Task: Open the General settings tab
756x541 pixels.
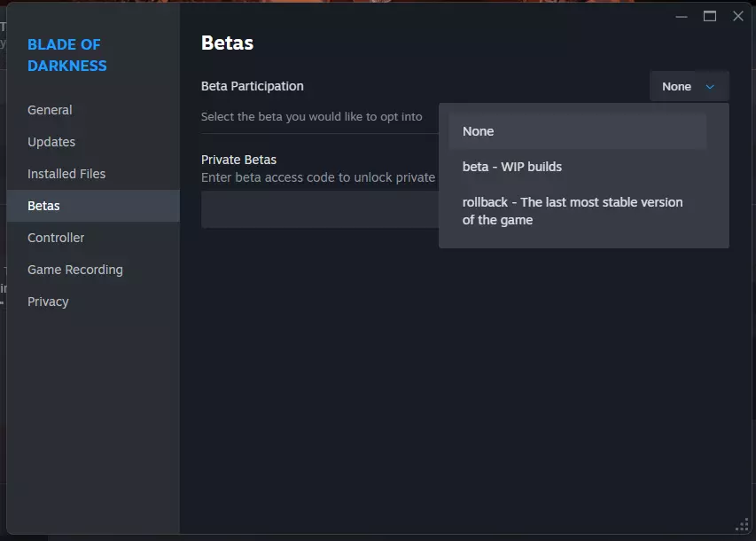Action: pos(50,110)
